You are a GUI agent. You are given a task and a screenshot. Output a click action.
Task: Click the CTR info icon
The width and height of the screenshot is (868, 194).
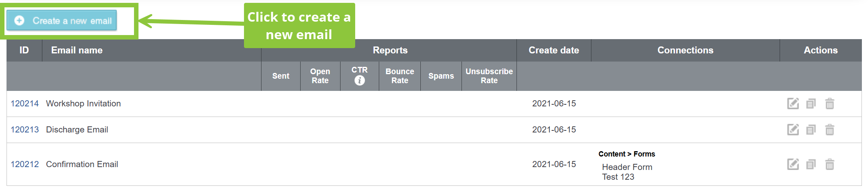pos(360,80)
